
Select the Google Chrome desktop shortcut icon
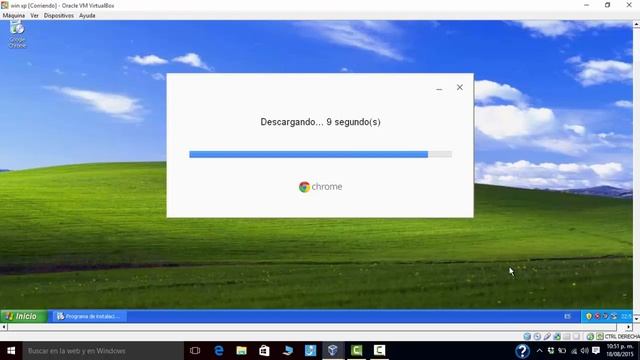point(17,35)
